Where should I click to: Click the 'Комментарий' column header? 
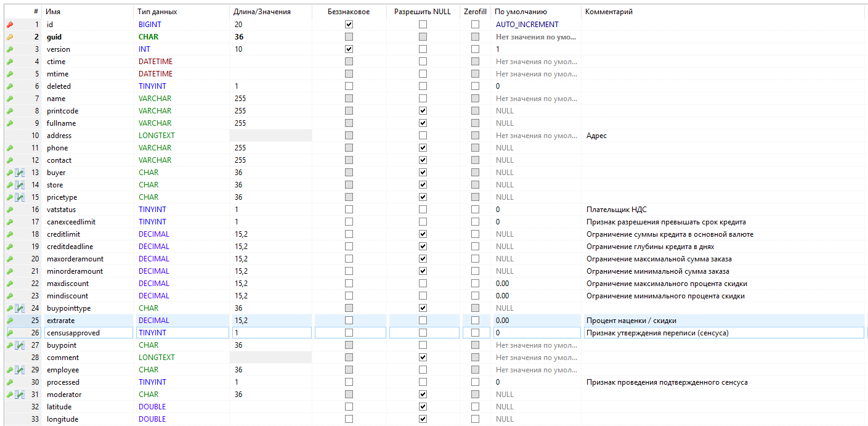[x=609, y=12]
